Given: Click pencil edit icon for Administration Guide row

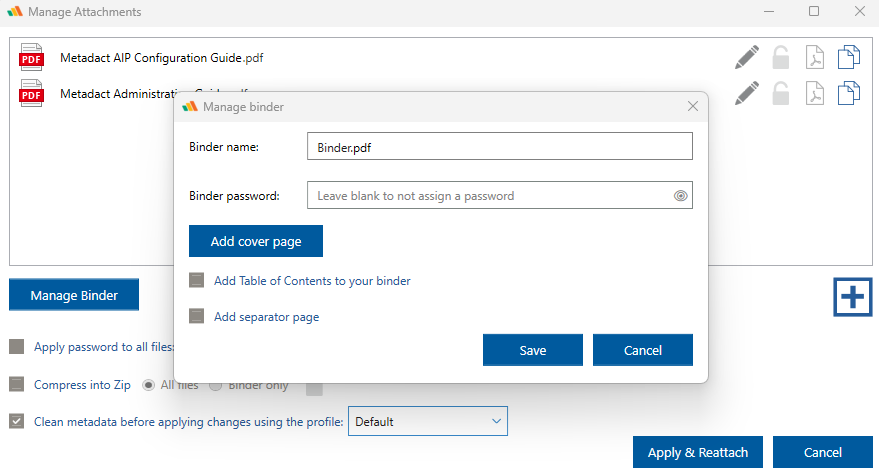Looking at the screenshot, I should click(747, 93).
